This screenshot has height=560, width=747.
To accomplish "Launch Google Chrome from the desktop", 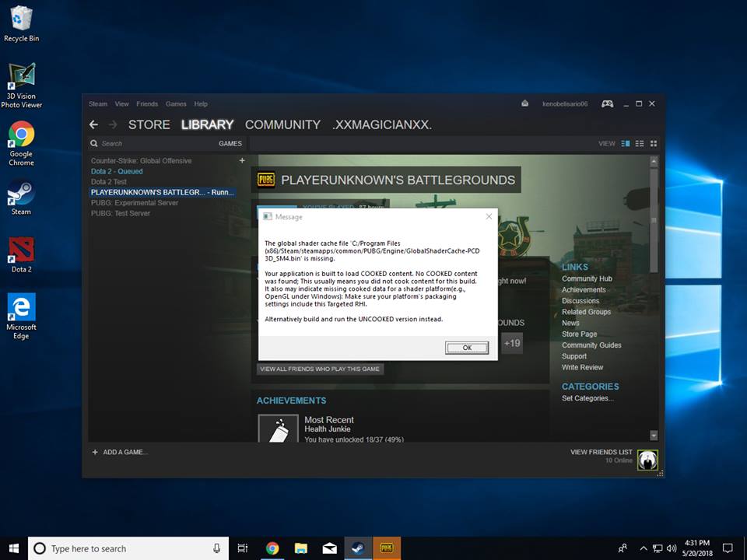I will (x=21, y=143).
